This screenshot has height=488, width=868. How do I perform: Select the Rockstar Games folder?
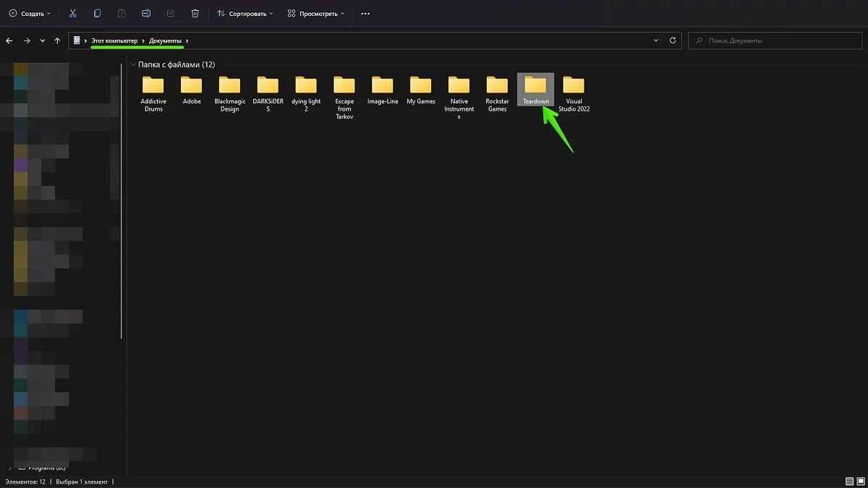(497, 93)
